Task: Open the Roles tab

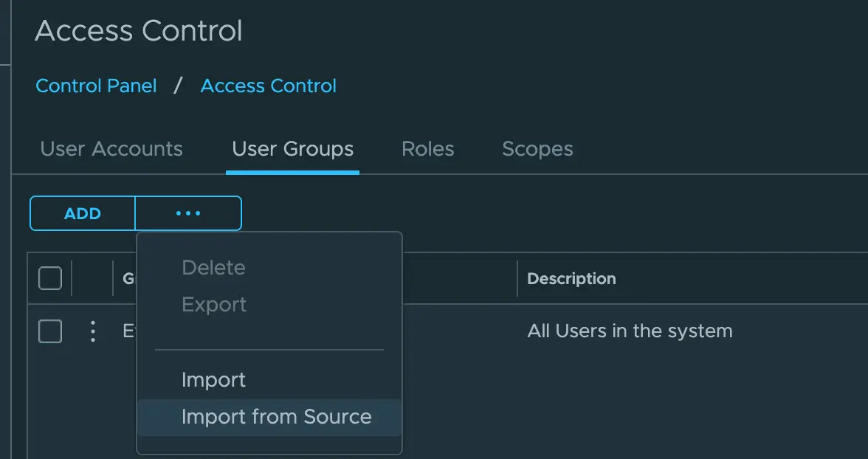Action: pos(427,149)
